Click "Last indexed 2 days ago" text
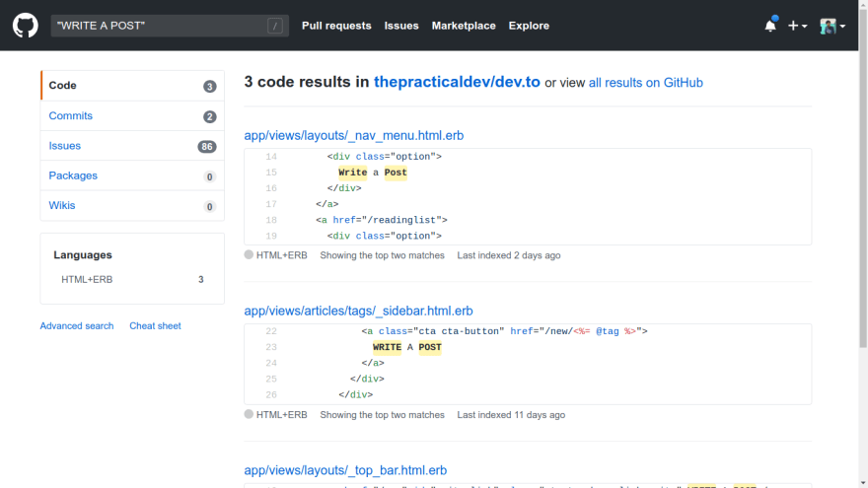868x488 pixels. click(x=509, y=255)
